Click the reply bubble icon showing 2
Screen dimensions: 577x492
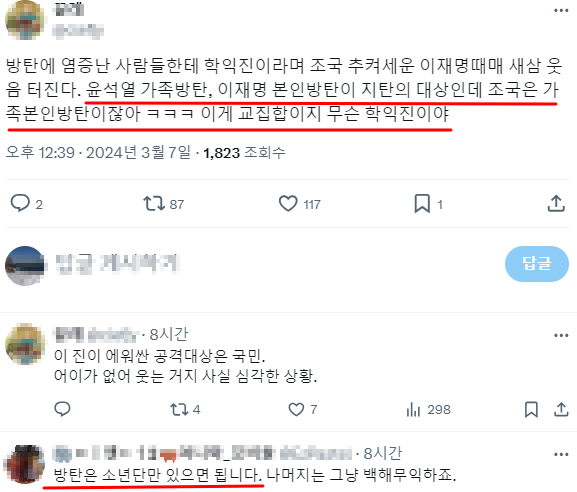tap(20, 203)
